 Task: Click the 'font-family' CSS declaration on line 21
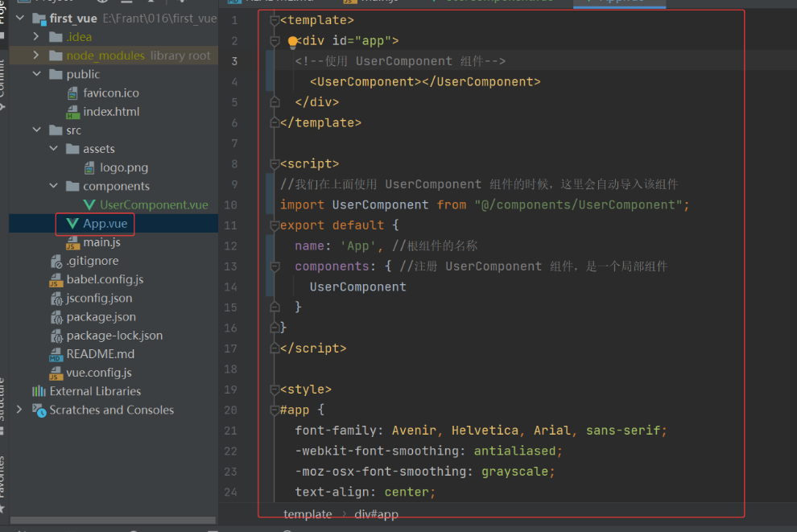(x=481, y=431)
